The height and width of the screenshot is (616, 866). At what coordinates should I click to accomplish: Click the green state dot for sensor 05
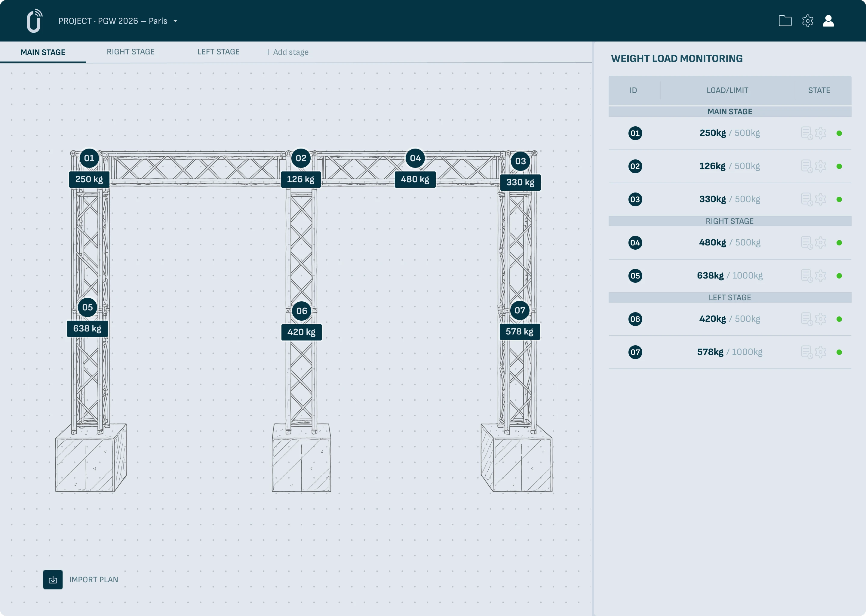(x=839, y=276)
